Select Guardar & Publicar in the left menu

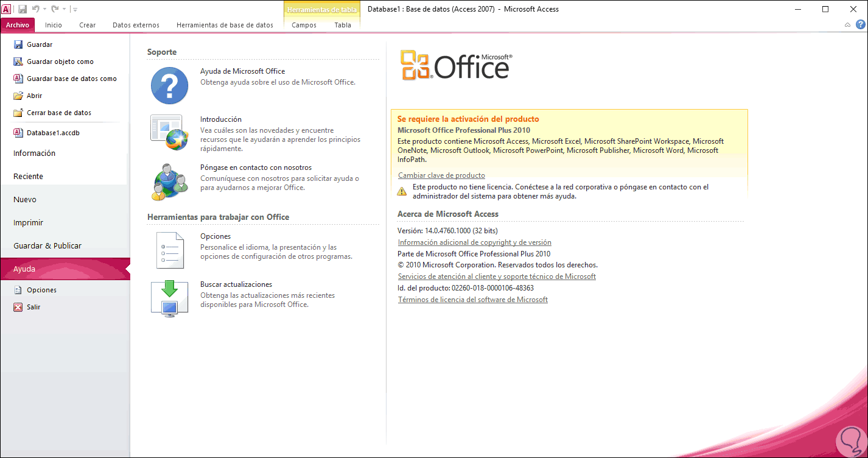pyautogui.click(x=65, y=246)
